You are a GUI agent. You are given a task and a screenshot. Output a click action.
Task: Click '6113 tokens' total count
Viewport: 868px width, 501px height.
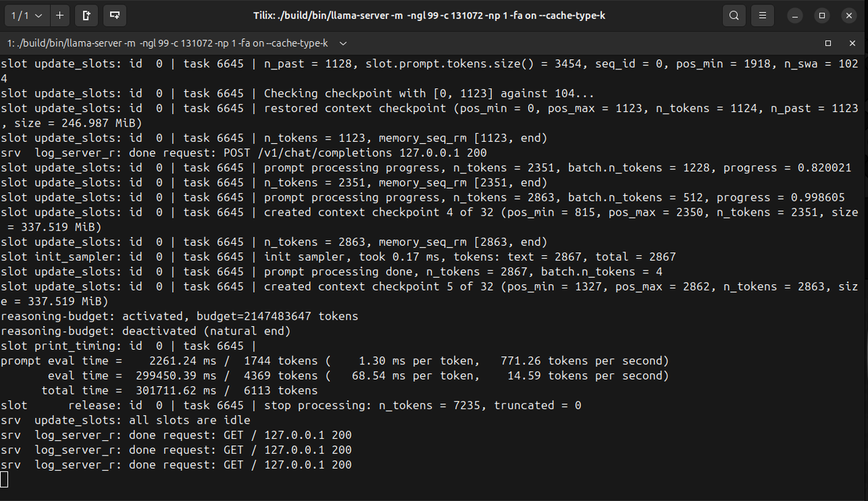(x=281, y=390)
